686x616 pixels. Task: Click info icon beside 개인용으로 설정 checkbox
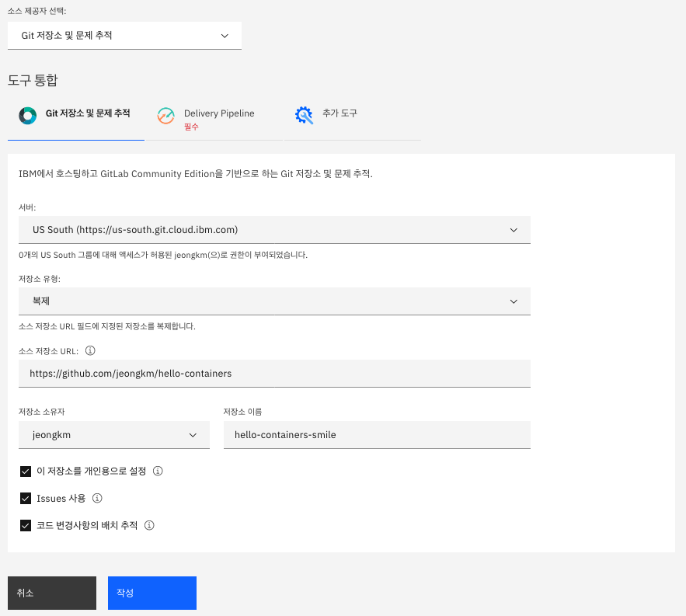pos(158,471)
